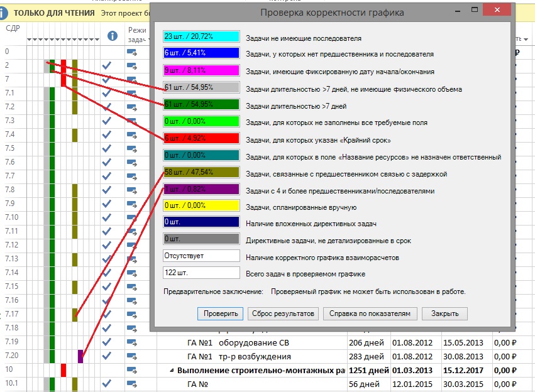Maximize the Проверка корректности графика dialog
The image size is (535, 392).
474,10
